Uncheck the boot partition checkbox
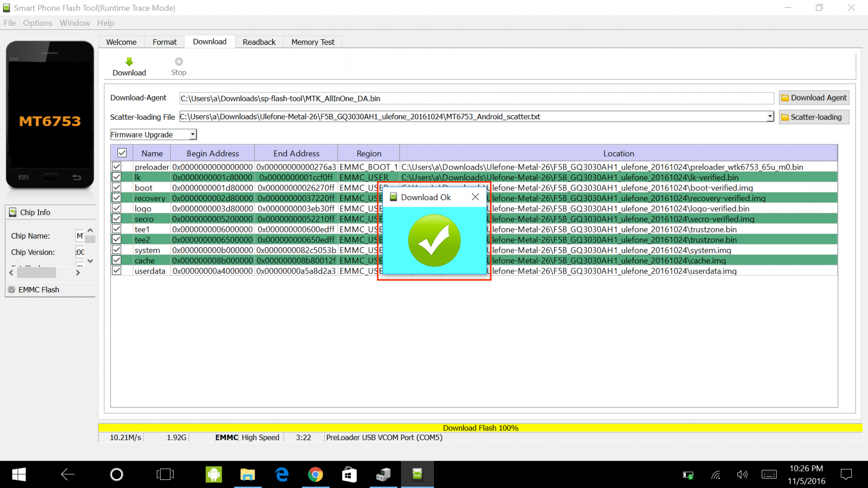This screenshot has height=488, width=868. 117,187
